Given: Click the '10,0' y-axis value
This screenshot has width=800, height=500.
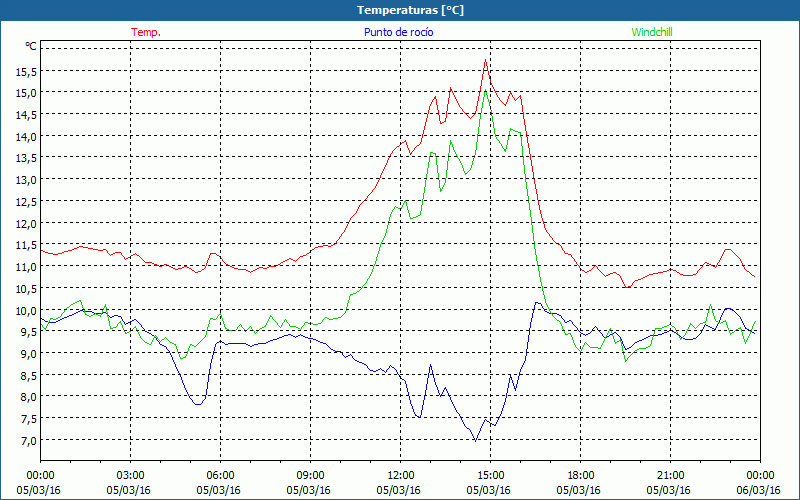Looking at the screenshot, I should [x=27, y=311].
